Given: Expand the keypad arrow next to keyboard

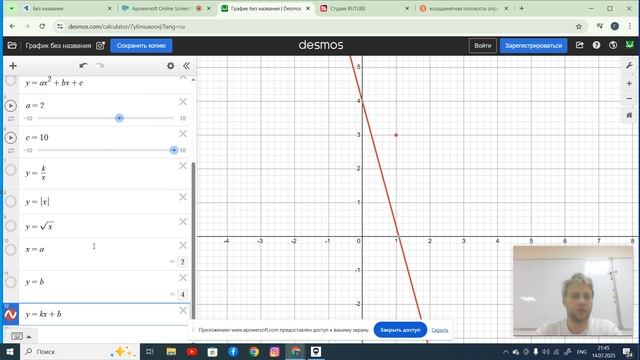Looking at the screenshot, I should tap(29, 337).
